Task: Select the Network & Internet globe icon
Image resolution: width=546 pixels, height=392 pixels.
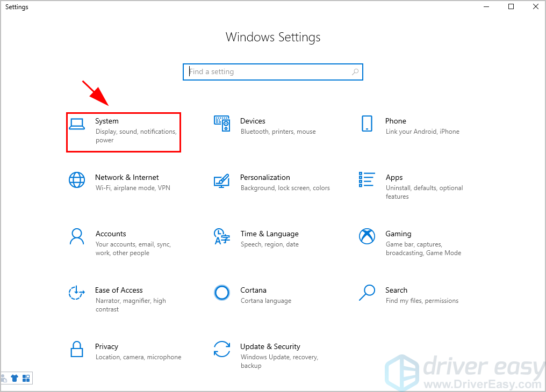Action: pos(77,180)
